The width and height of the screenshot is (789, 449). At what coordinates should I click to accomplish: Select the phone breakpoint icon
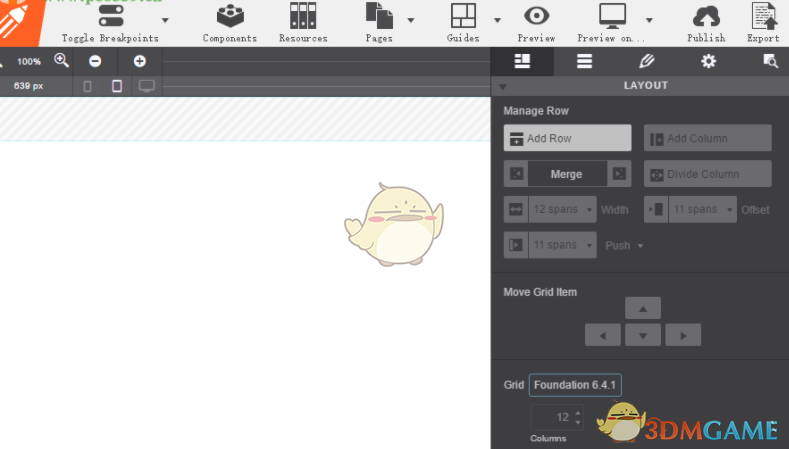tap(87, 86)
